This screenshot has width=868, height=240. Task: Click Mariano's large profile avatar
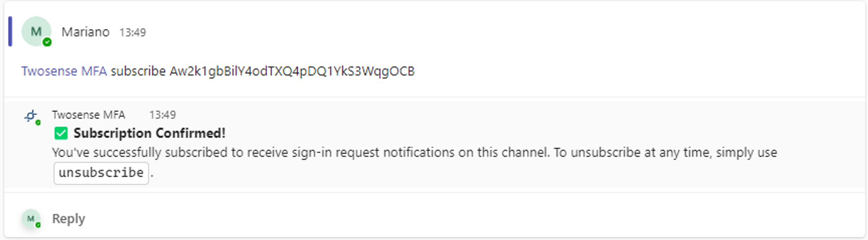coord(36,31)
